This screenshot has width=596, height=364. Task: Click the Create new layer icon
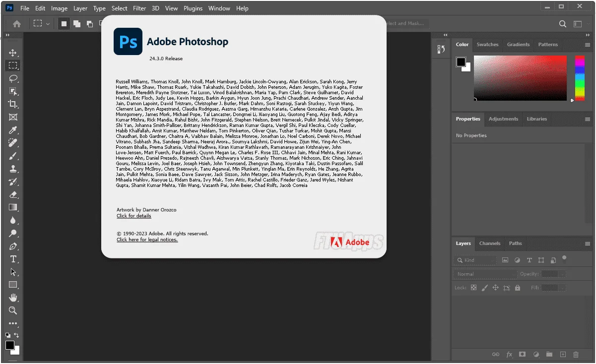click(x=563, y=355)
